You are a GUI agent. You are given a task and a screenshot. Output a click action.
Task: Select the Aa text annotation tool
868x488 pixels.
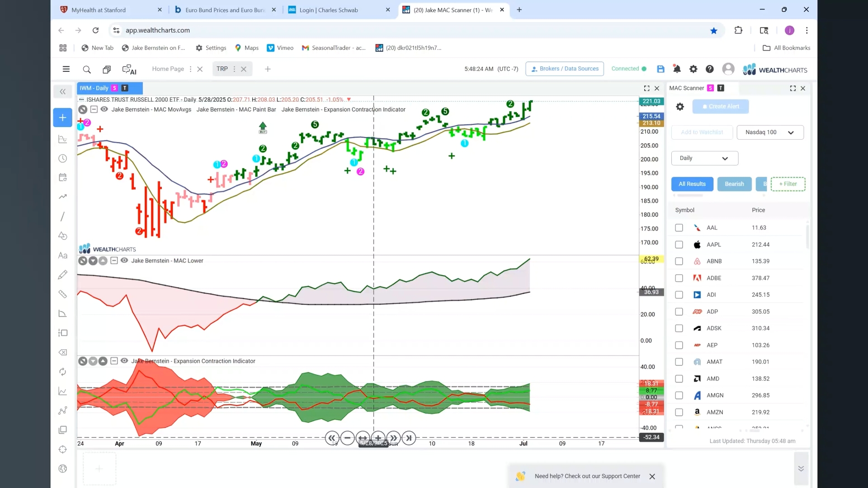[x=63, y=255]
